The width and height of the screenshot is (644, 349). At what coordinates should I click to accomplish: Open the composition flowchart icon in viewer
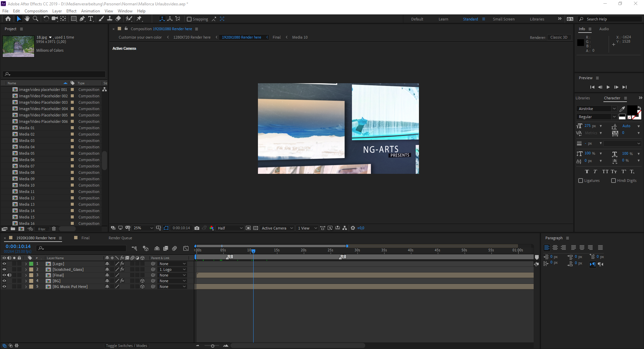344,228
